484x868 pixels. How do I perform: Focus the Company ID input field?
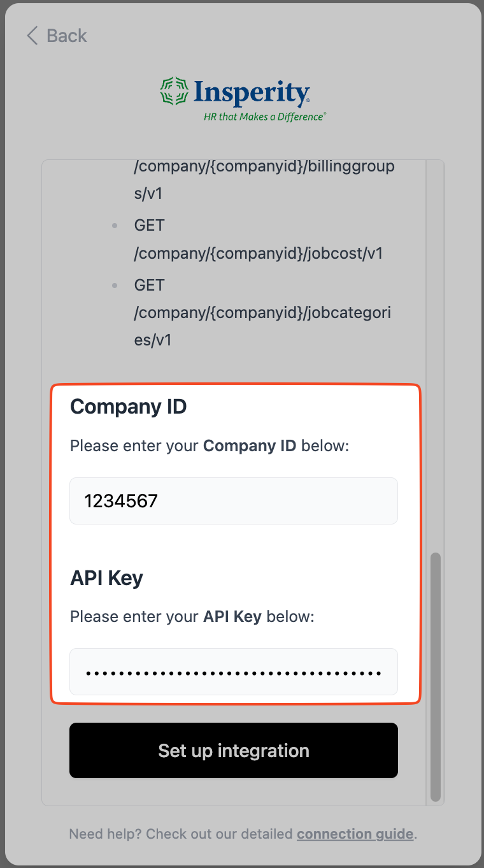(234, 501)
